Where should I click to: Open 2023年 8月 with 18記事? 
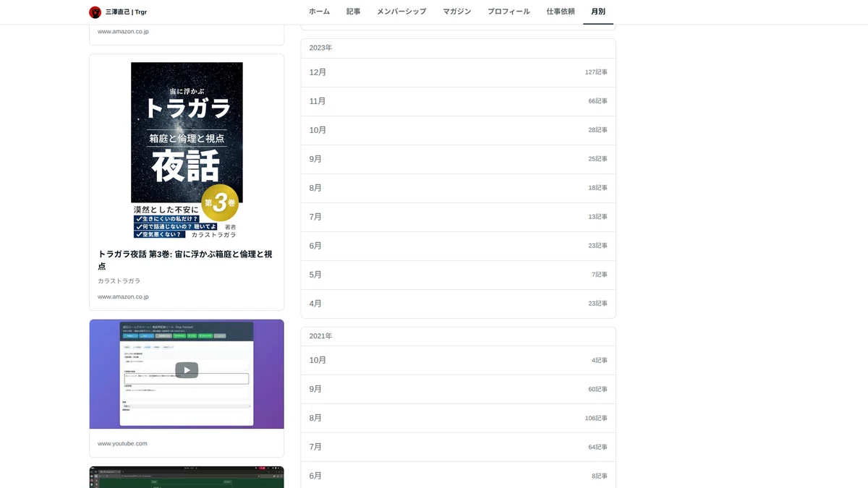click(x=458, y=188)
